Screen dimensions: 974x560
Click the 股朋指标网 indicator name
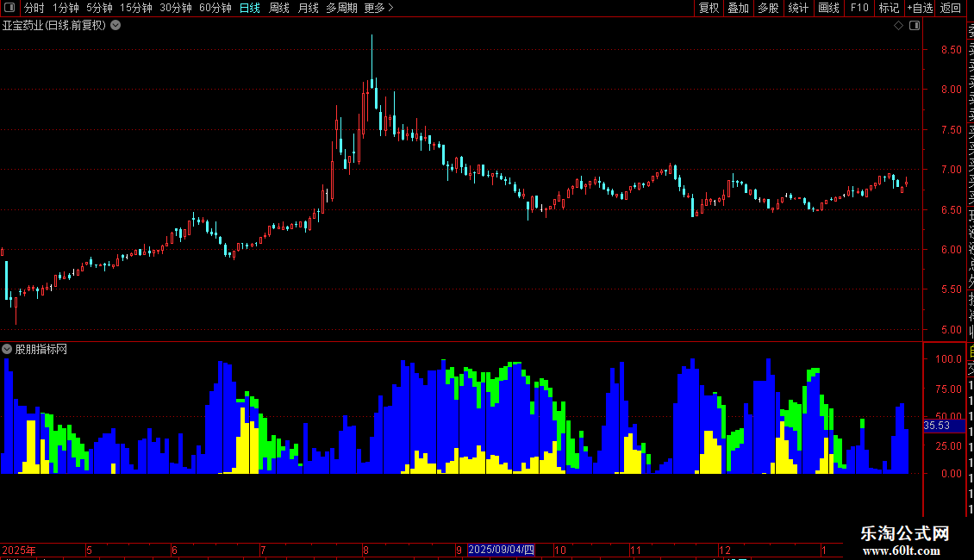(41, 350)
